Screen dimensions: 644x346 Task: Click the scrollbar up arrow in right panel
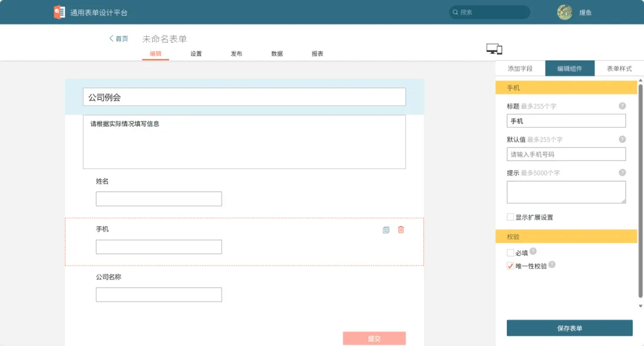[x=640, y=81]
